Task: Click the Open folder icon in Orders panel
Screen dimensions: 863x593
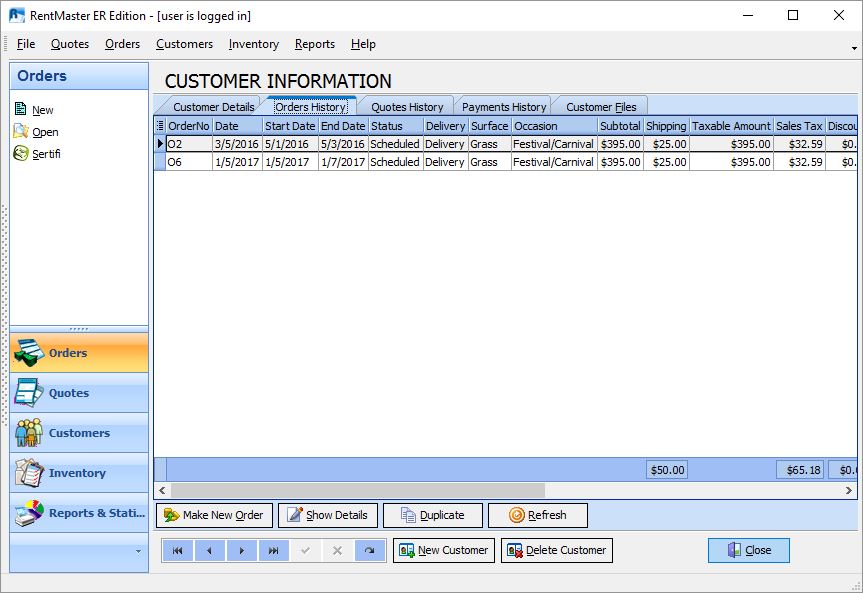Action: pos(21,132)
